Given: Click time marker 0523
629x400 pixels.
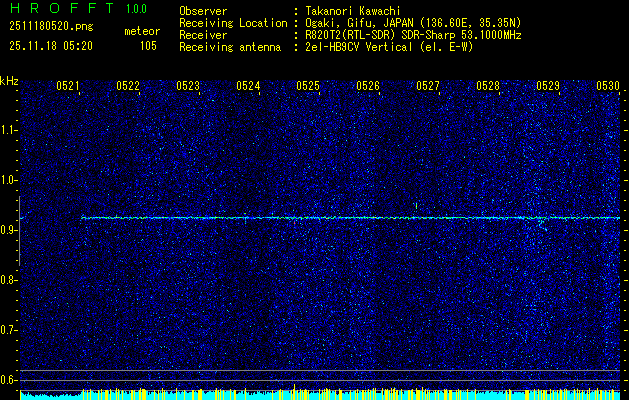Looking at the screenshot, I should pyautogui.click(x=188, y=85).
